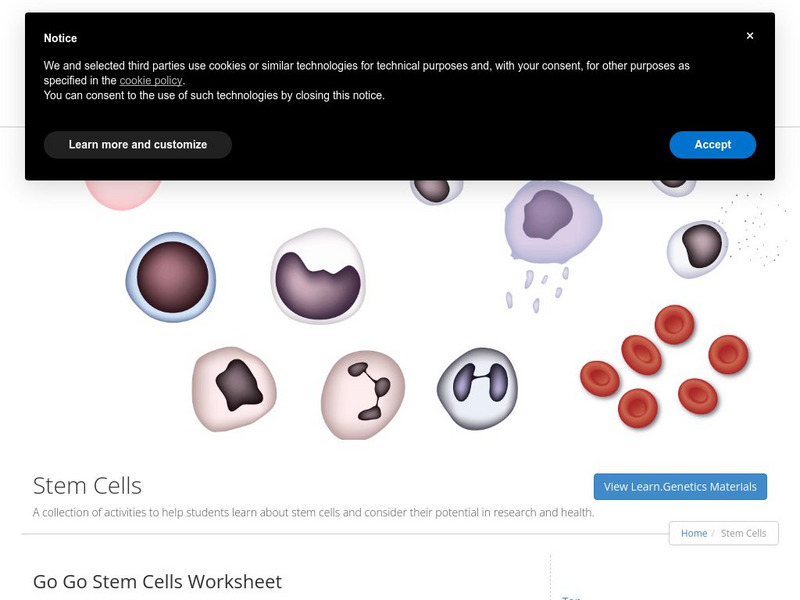The height and width of the screenshot is (600, 800).
Task: Click the Notice heading in the cookie banner
Action: tap(60, 38)
